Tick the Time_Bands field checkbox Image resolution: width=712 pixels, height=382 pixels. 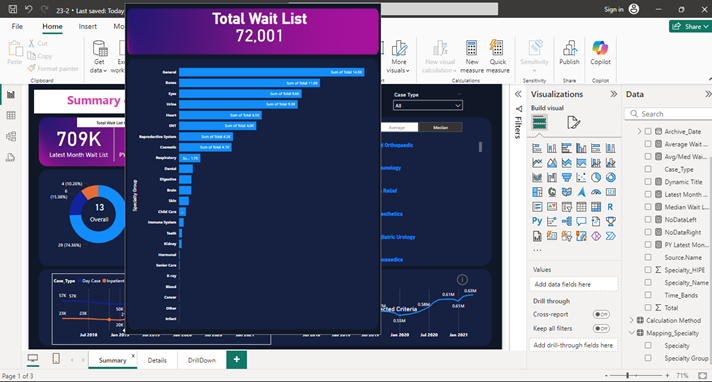point(648,295)
